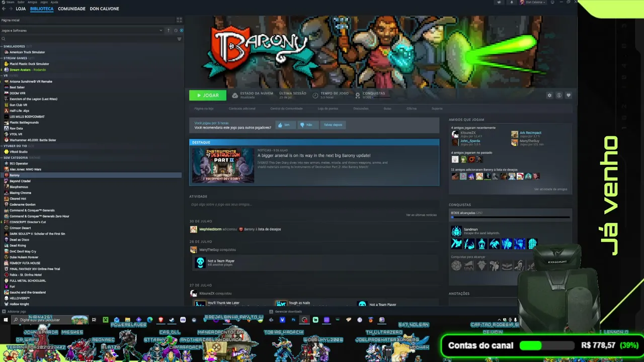This screenshot has height=362, width=644.
Task: Collapse the Sem Categoria section
Action: [x=2, y=157]
